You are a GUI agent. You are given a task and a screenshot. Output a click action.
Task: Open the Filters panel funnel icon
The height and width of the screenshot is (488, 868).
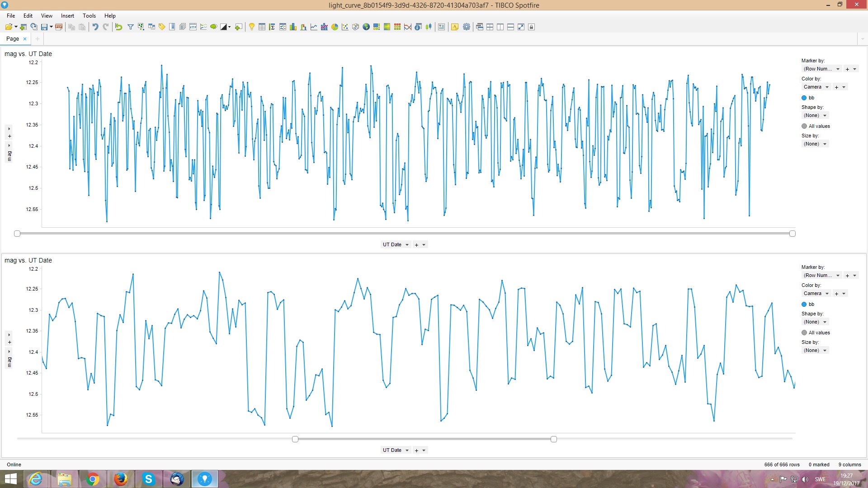[x=130, y=27]
